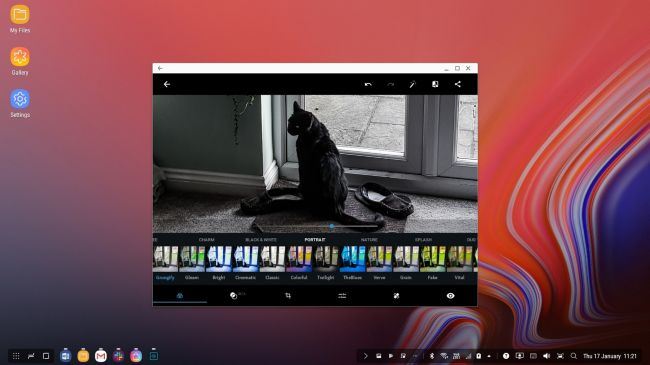Apply the Bright filter thumbnail
Screen dimensions: 650x365
[x=219, y=259]
